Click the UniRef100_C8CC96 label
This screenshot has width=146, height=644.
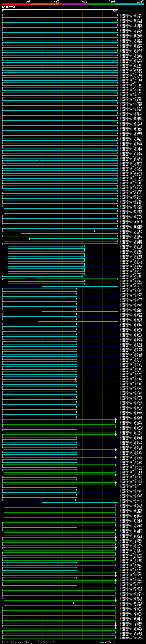(x=131, y=631)
